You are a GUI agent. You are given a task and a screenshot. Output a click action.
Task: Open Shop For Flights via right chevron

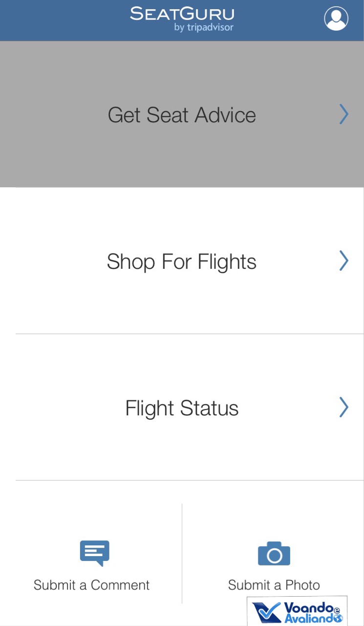tap(344, 261)
